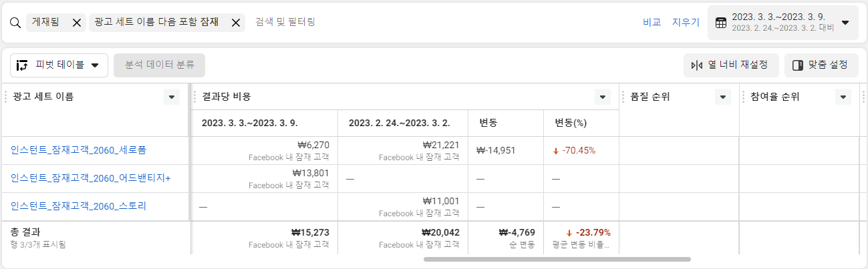
Task: Click the calendar icon in date range
Action: [721, 22]
